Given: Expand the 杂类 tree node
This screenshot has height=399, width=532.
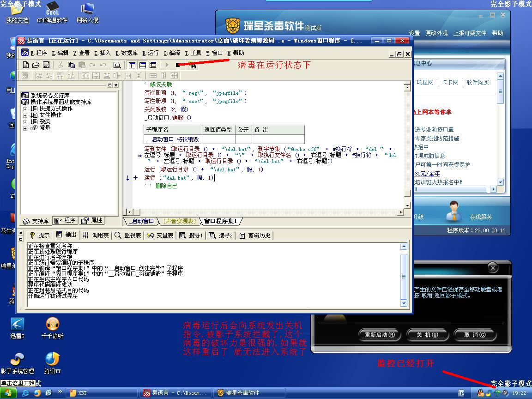Looking at the screenshot, I should click(x=25, y=122).
